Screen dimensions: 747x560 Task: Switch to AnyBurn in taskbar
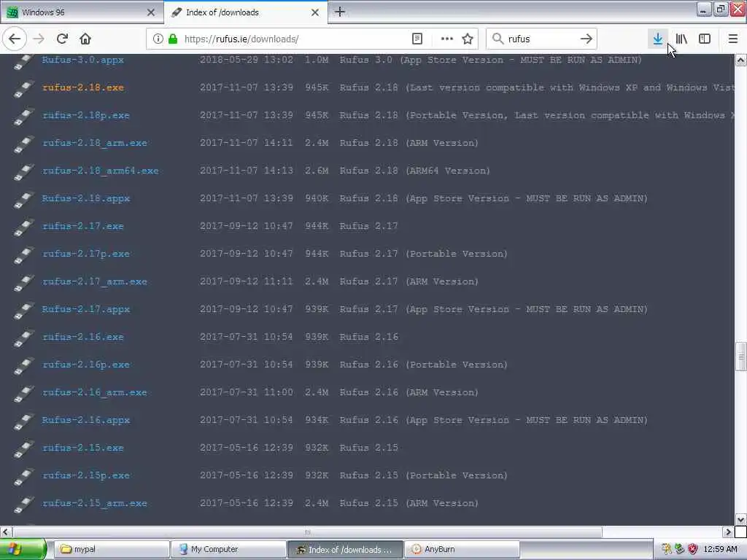[x=462, y=549]
